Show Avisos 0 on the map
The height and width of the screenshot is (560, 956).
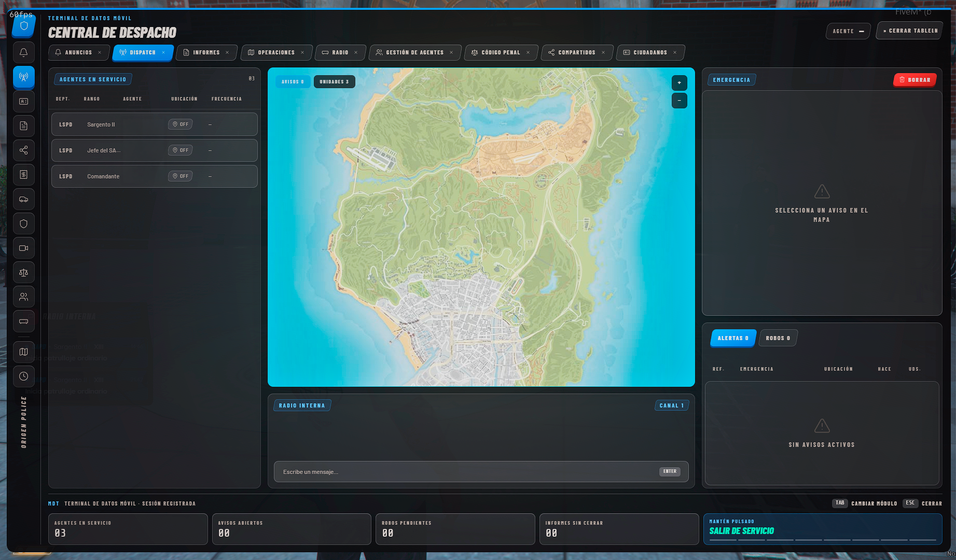(293, 82)
